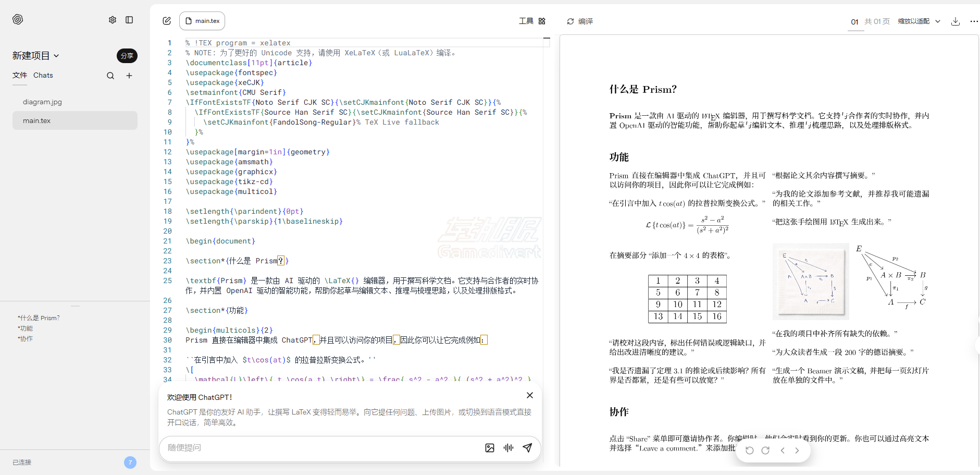Send the chat message with paper plane icon
Image resolution: width=980 pixels, height=475 pixels.
pyautogui.click(x=527, y=448)
